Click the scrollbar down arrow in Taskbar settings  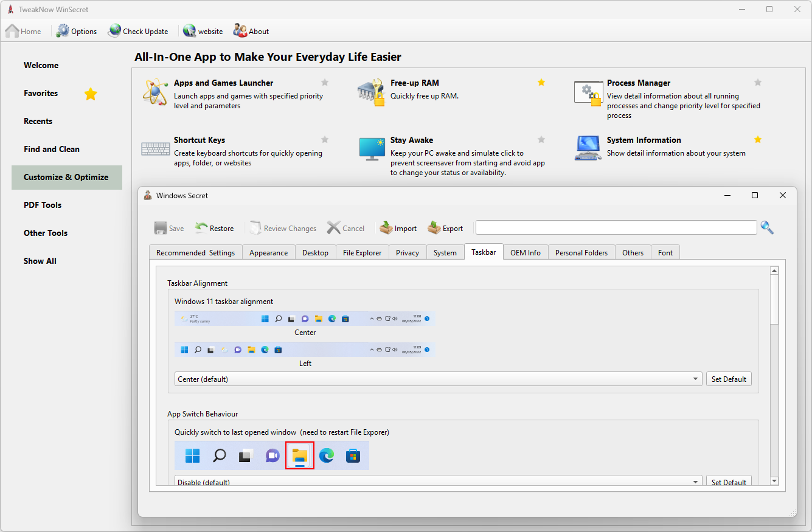pyautogui.click(x=774, y=481)
